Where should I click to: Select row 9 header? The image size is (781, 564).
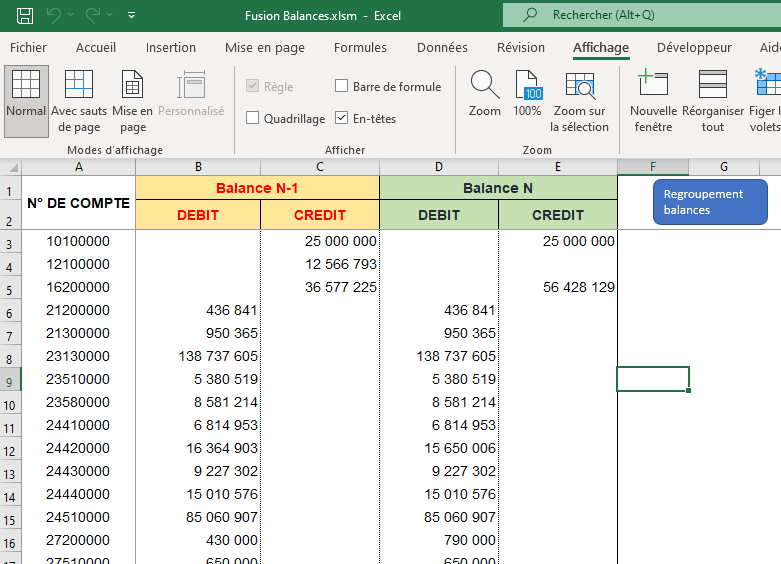click(x=10, y=380)
